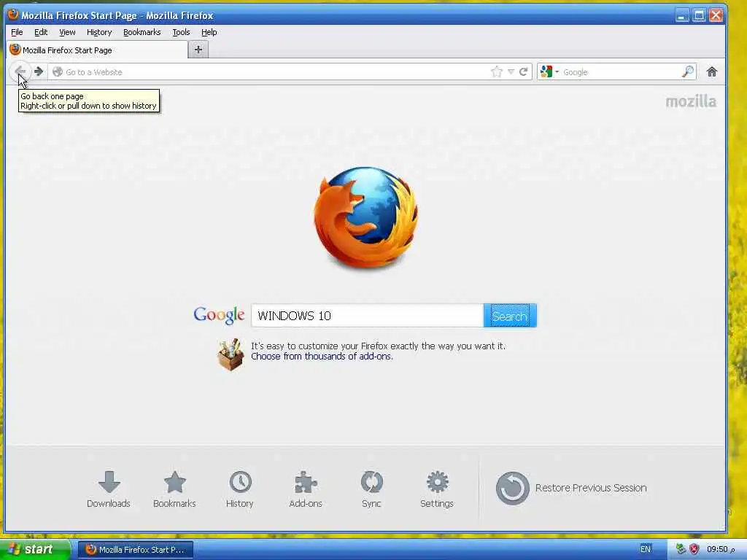
Task: Open Sync from the start page
Action: tap(371, 489)
